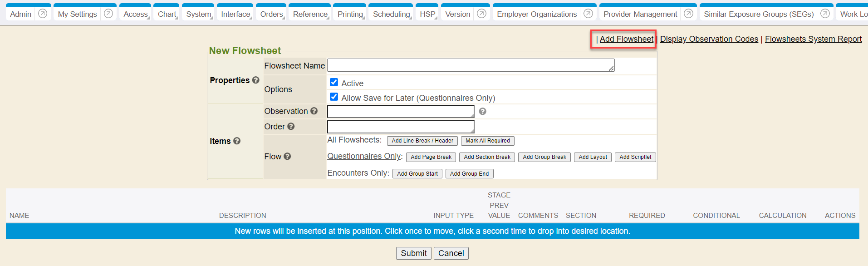868x266 pixels.
Task: Click the gray help icon after Observation field
Action: pos(482,111)
